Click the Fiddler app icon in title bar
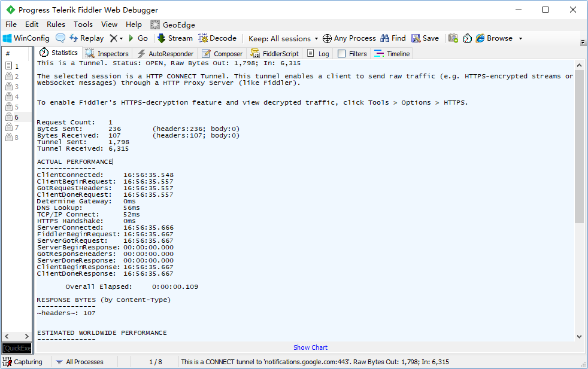 point(11,10)
